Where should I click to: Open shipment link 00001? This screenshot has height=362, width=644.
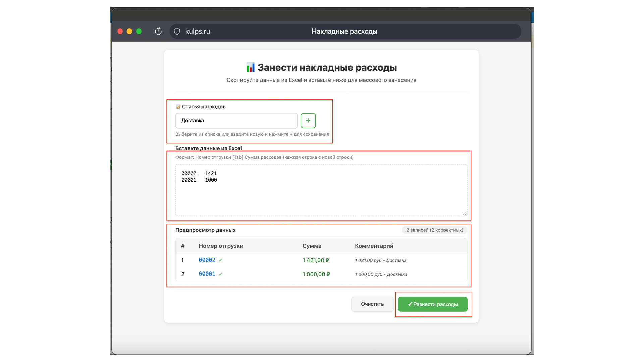207,274
